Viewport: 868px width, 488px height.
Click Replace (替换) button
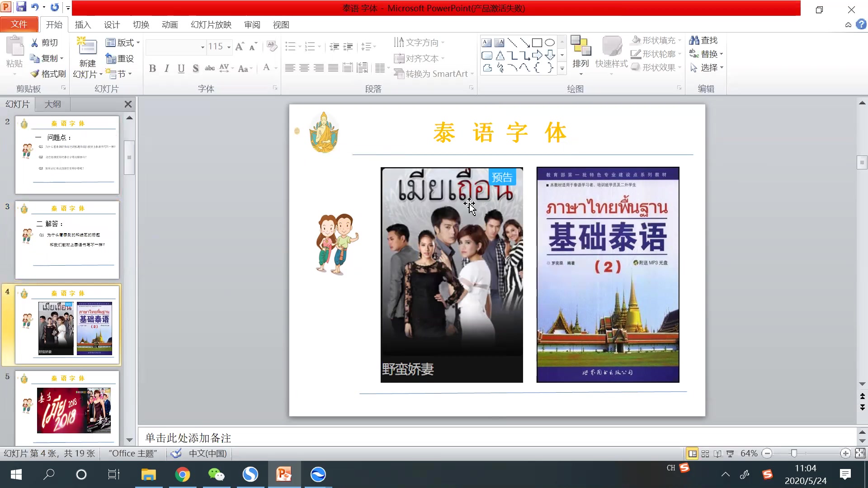coord(706,54)
